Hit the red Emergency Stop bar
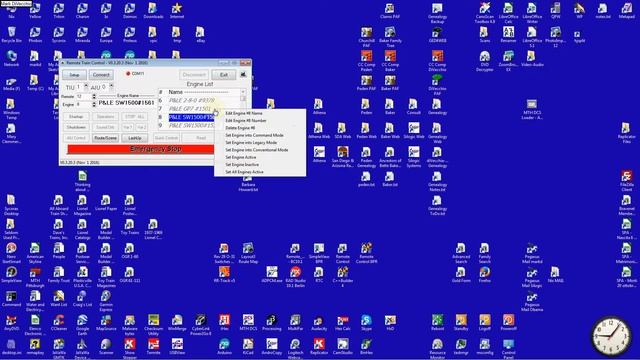 coord(140,149)
